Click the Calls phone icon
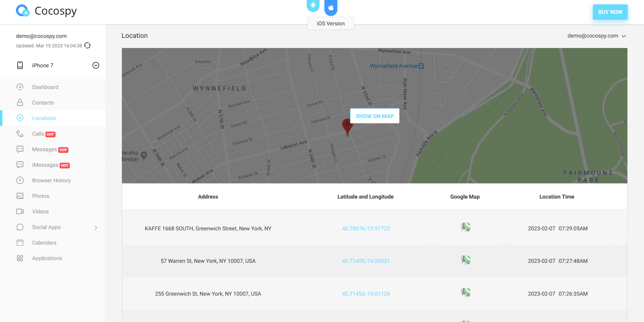 coord(20,134)
